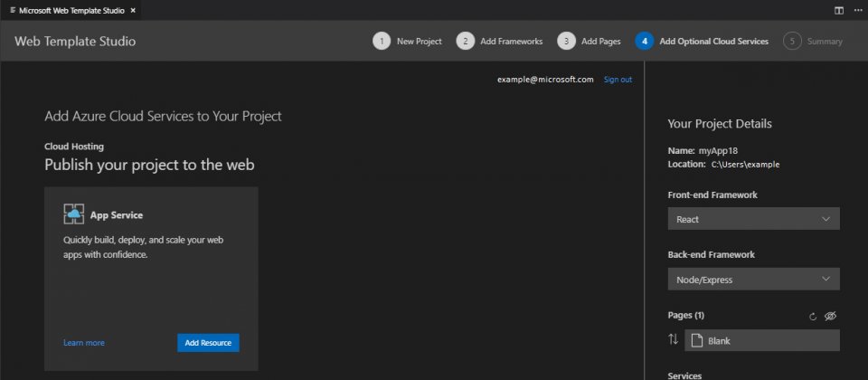Image resolution: width=868 pixels, height=380 pixels.
Task: Open the more actions ellipsis menu
Action: coord(858,11)
